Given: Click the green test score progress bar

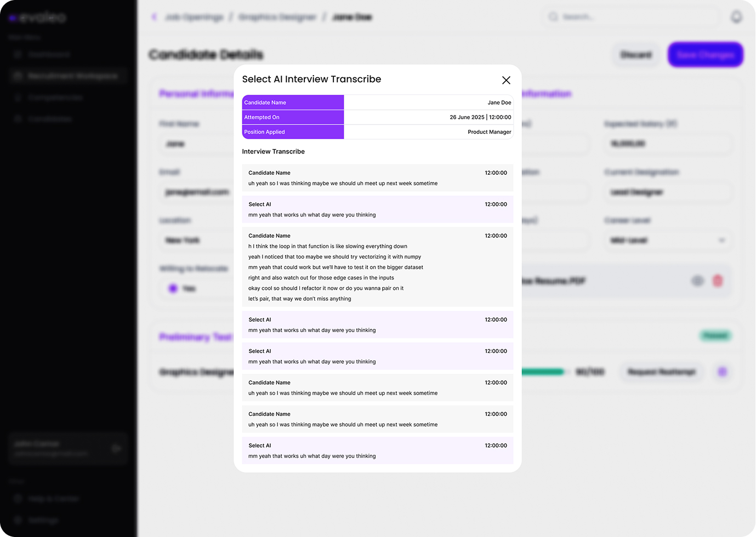Looking at the screenshot, I should tap(542, 372).
